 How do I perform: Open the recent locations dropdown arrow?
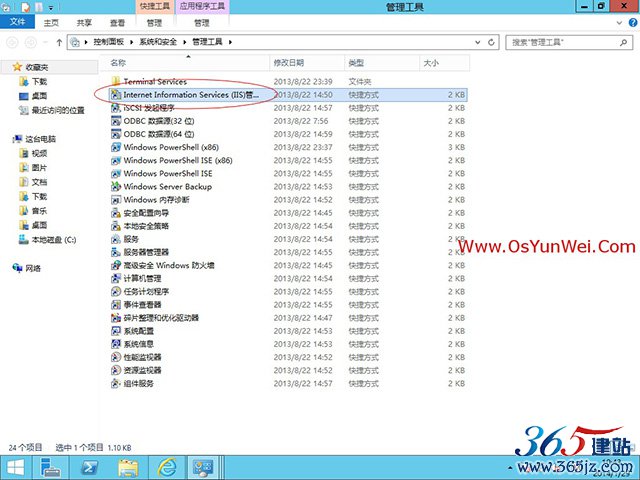tap(45, 42)
